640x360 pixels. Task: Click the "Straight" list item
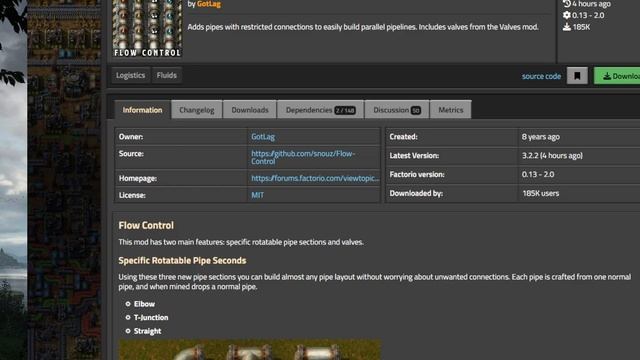click(x=147, y=331)
